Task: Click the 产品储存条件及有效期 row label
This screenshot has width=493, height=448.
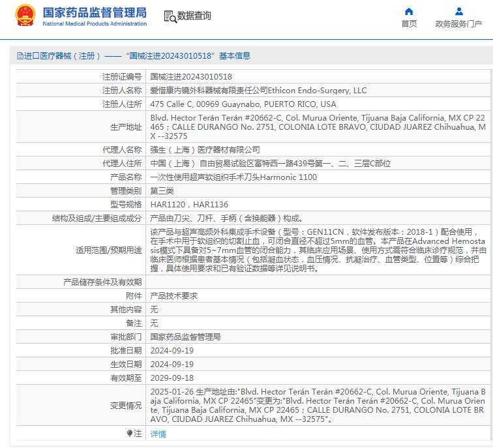Action: (x=102, y=282)
